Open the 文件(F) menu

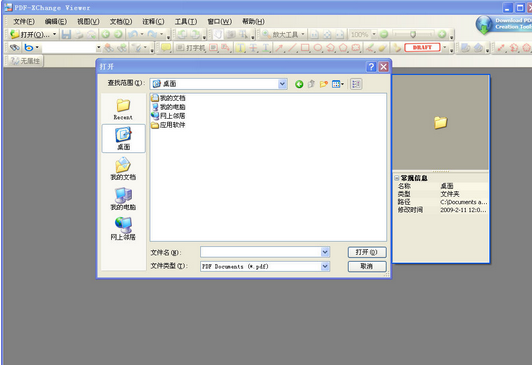(x=24, y=21)
